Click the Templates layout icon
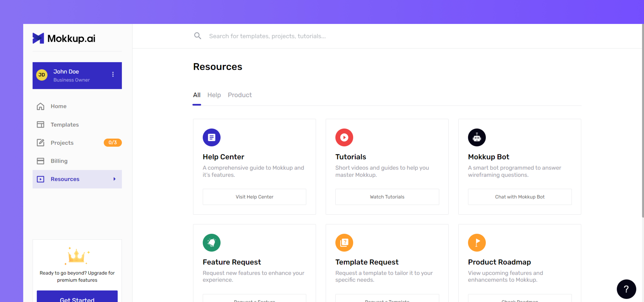 40,125
